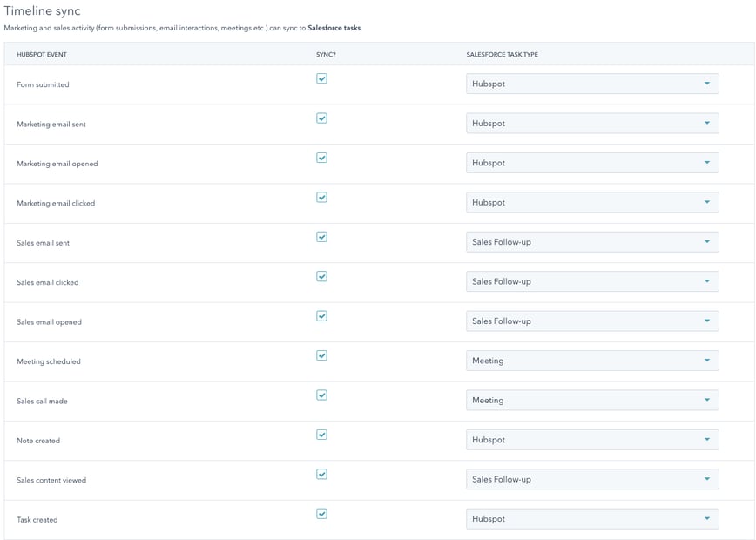Toggle sync checkbox for Sales email sent
Screen dimensions: 756x540
pos(321,237)
